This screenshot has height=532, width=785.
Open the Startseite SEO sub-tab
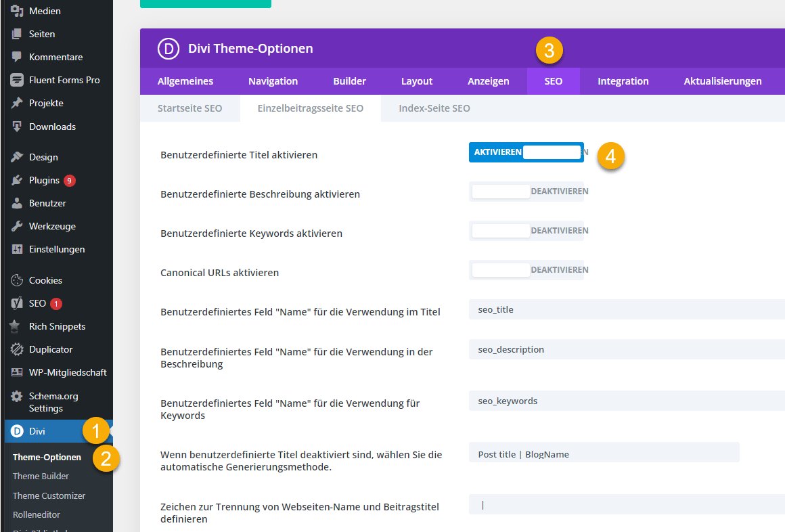(x=189, y=108)
